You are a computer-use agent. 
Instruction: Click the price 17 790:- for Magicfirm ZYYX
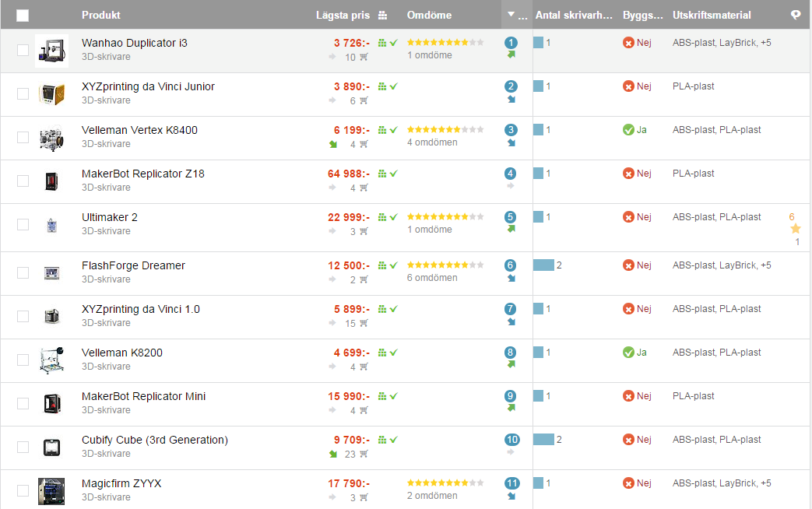pyautogui.click(x=349, y=483)
